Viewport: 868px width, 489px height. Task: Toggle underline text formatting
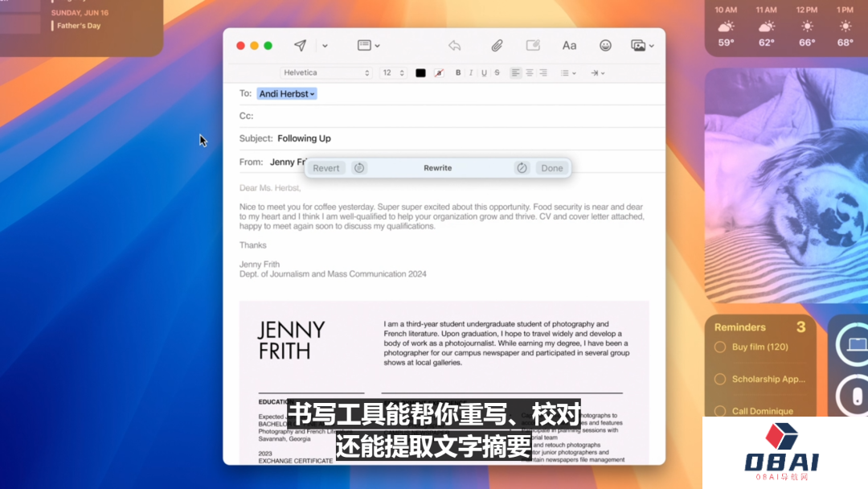click(x=484, y=73)
